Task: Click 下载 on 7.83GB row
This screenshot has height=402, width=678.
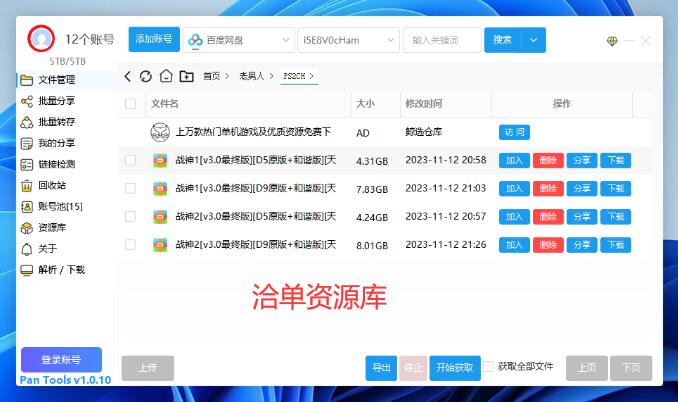Action: coord(616,188)
